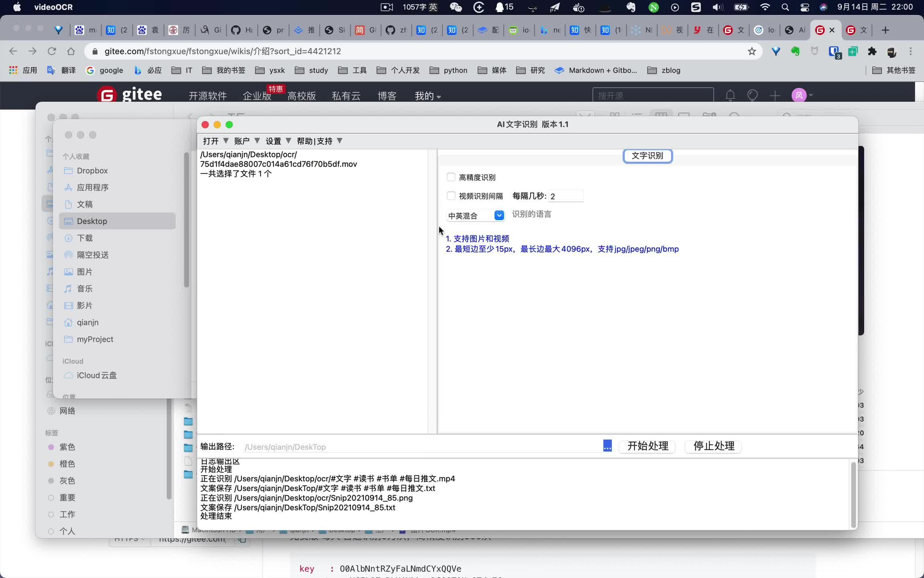Click the 紫色 tag in Finder

click(67, 447)
